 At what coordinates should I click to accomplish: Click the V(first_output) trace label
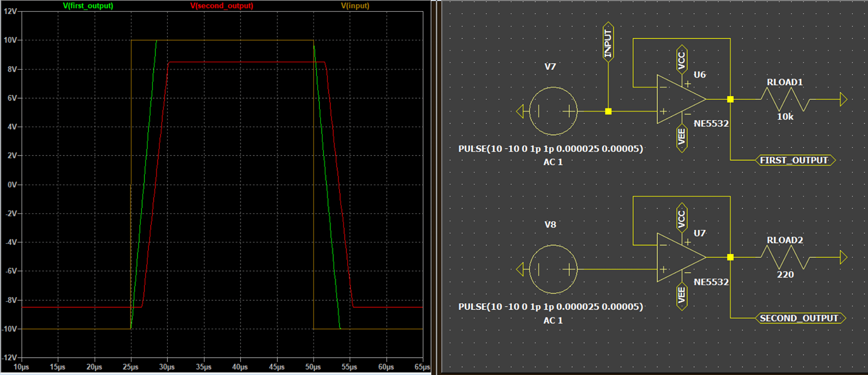click(88, 6)
